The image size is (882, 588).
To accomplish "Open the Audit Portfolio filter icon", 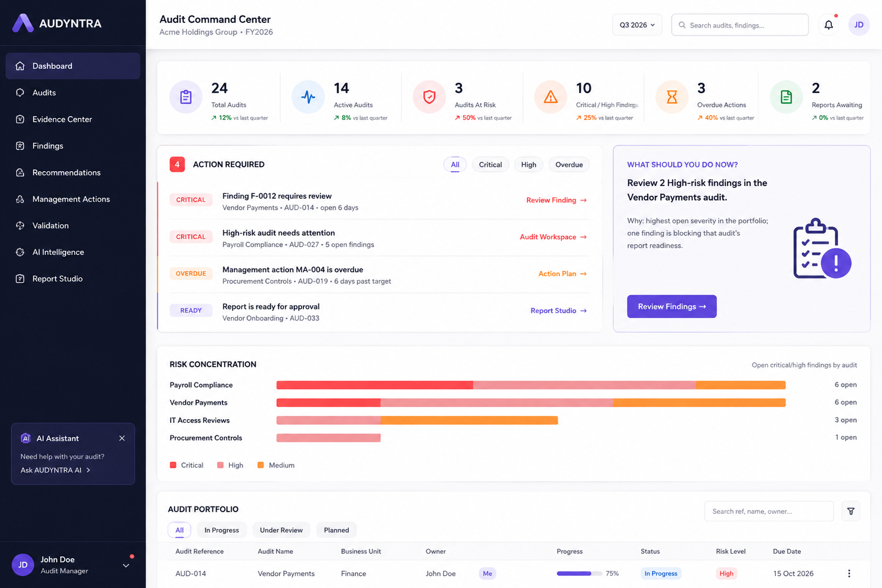I will point(851,511).
